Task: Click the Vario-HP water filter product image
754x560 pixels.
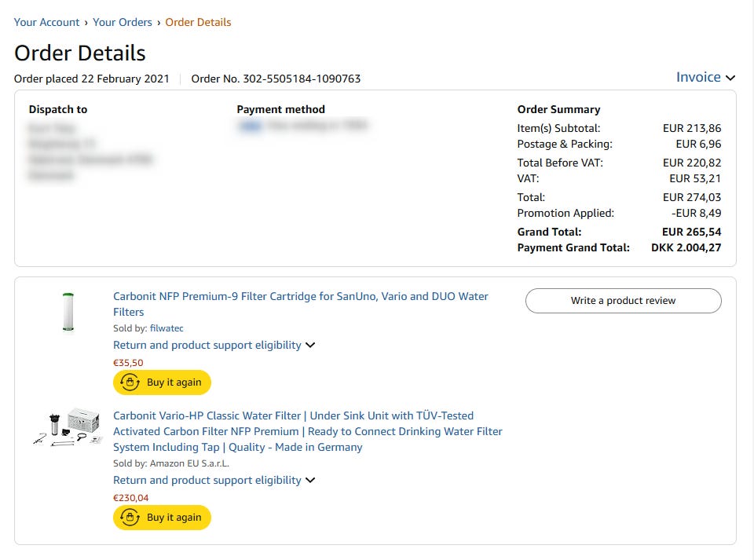Action: pos(68,428)
